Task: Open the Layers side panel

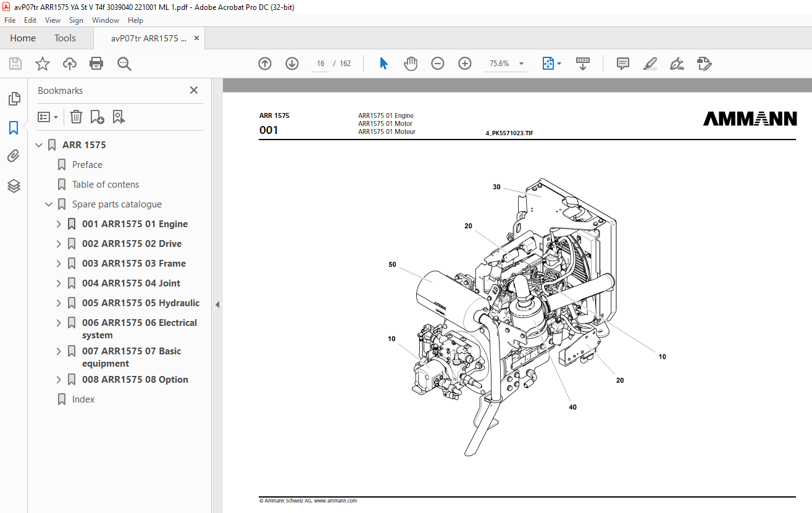Action: coord(14,186)
